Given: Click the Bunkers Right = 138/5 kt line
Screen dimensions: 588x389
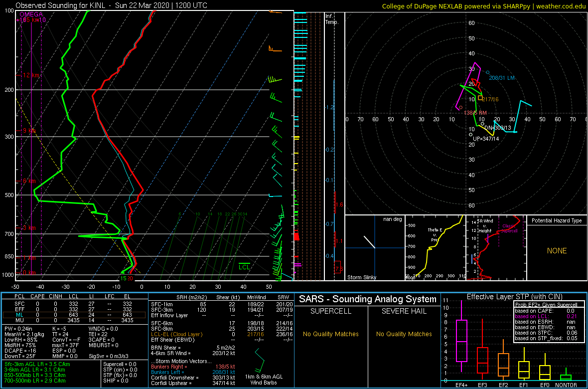Looking at the screenshot, I should (193, 366).
